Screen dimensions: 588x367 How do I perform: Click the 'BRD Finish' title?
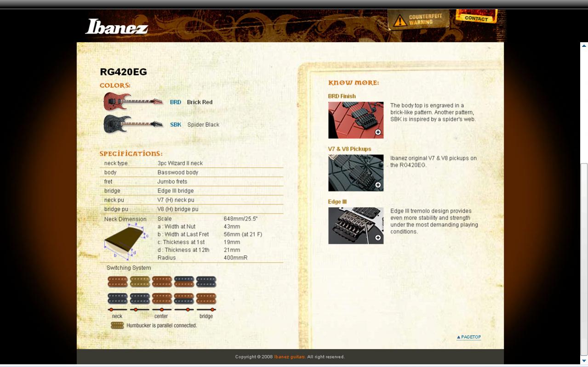pyautogui.click(x=342, y=96)
